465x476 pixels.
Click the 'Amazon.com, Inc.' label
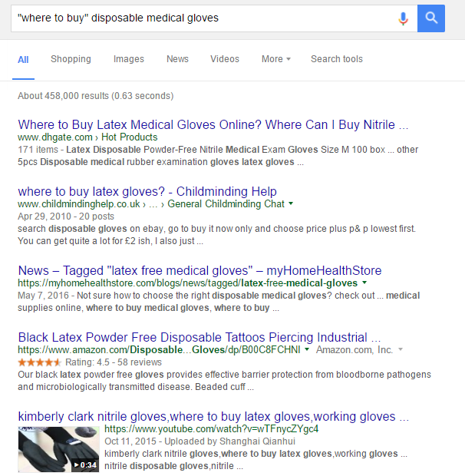coord(355,350)
